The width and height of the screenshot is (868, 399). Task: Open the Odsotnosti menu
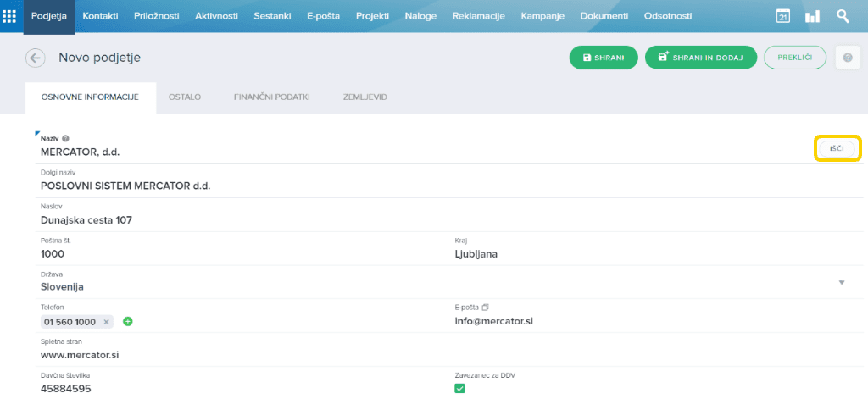click(x=668, y=16)
